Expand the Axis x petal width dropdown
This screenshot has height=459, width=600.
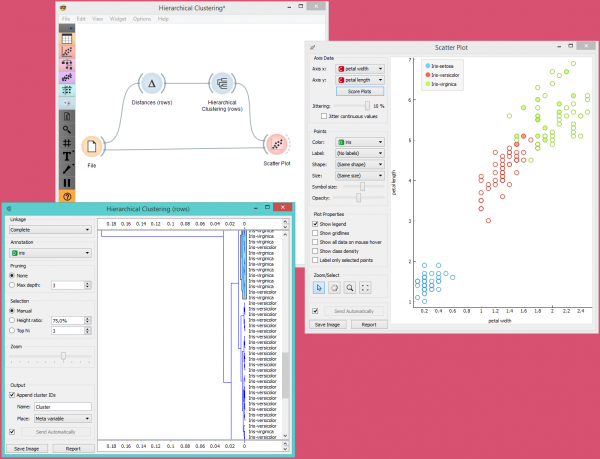pos(362,67)
